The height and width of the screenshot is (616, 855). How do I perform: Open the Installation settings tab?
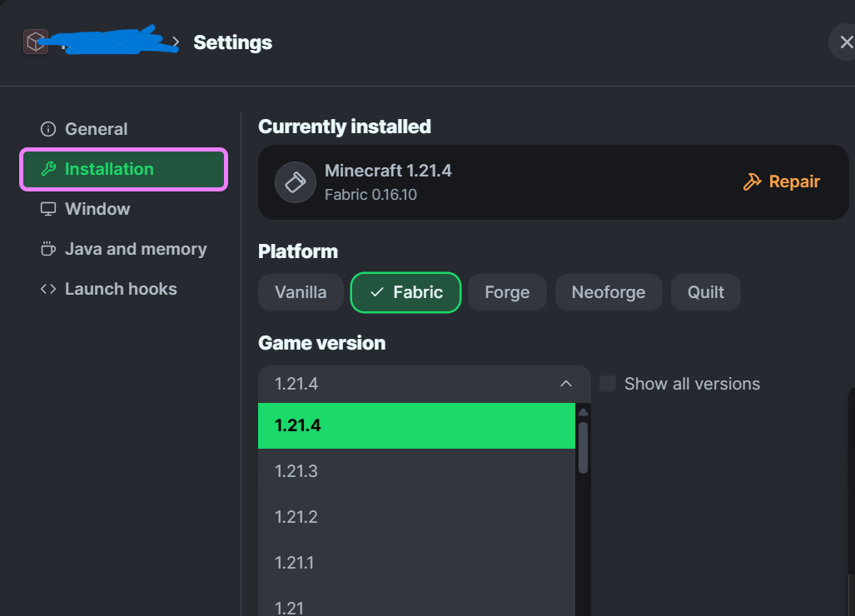coord(124,169)
